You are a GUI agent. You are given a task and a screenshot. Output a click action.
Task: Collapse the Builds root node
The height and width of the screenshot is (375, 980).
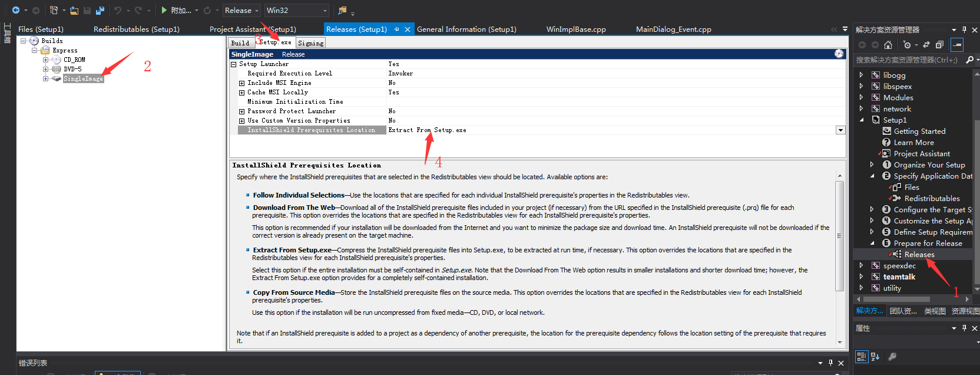pyautogui.click(x=23, y=41)
